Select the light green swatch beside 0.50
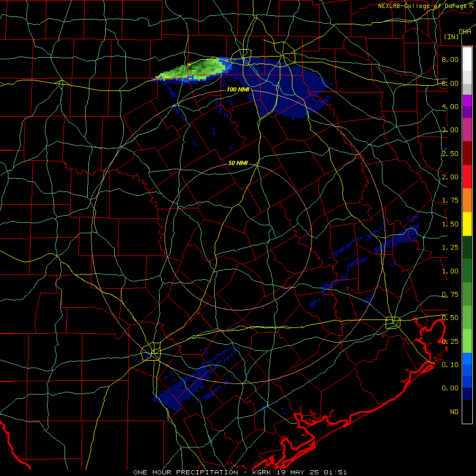Viewport: 476px width, 476px height. (467, 317)
